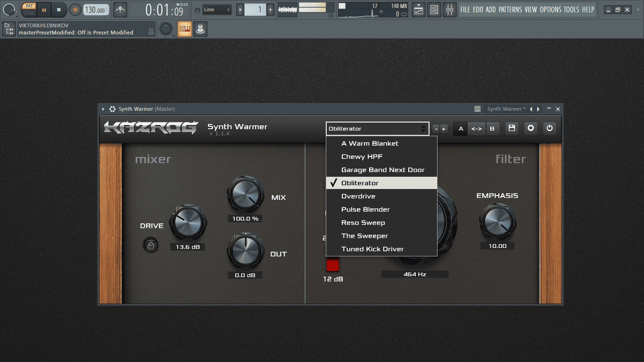Open the playlist view icon
Viewport: 644px width, 362px height.
pos(418,9)
